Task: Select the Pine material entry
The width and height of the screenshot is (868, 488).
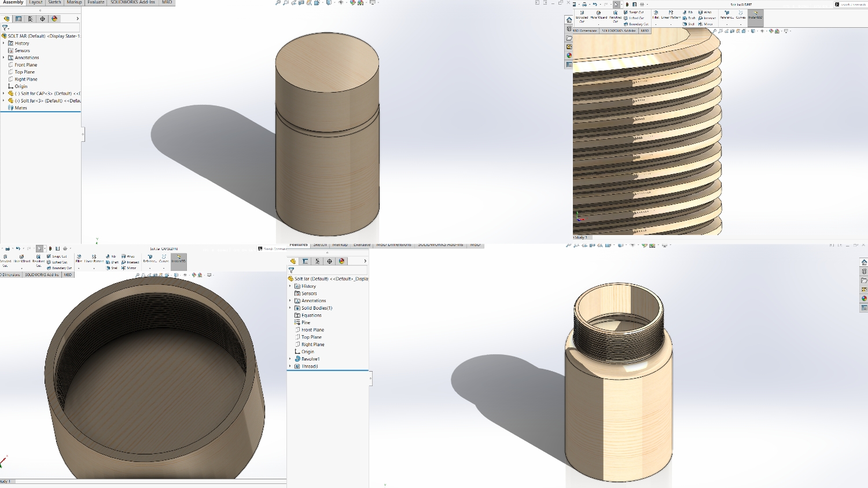Action: (x=306, y=322)
